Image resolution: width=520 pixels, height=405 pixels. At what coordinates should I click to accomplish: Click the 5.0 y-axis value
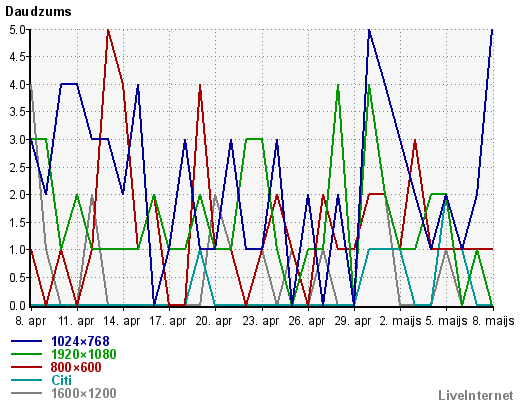point(18,30)
